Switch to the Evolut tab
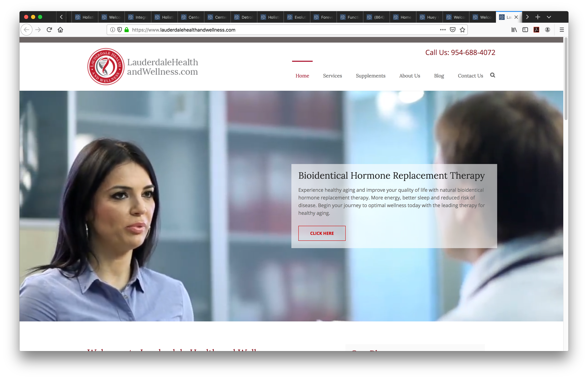The width and height of the screenshot is (588, 379). pyautogui.click(x=297, y=17)
